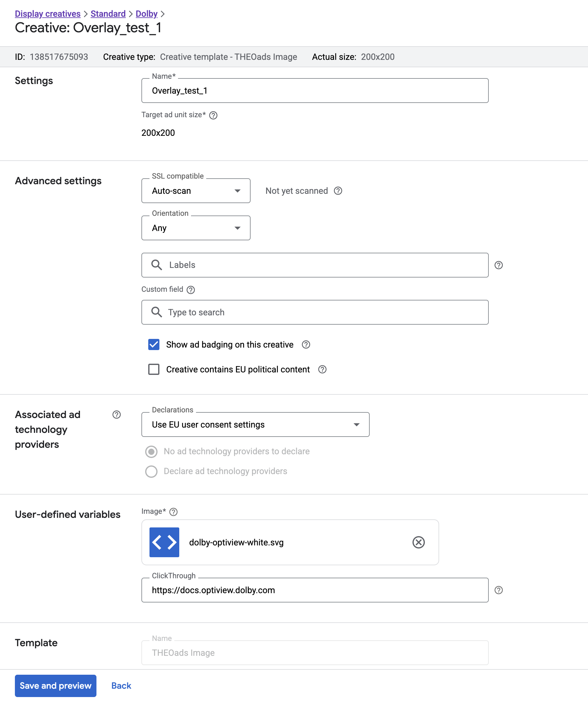Enable the Show ad badging checkbox

[154, 344]
